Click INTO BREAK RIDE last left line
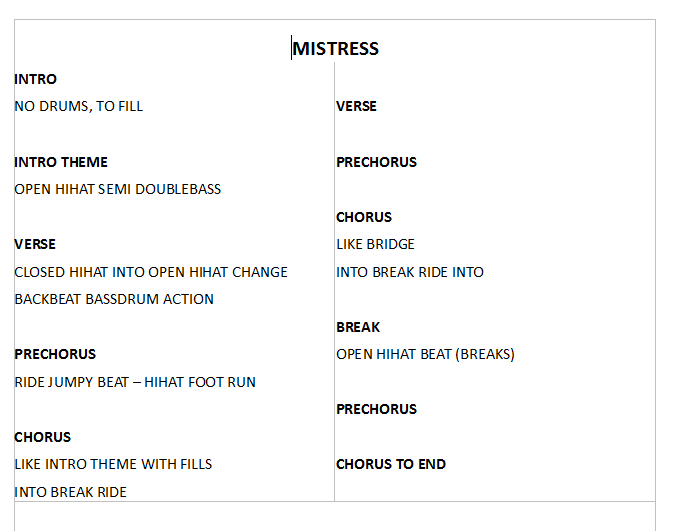684x531 pixels. tap(70, 492)
